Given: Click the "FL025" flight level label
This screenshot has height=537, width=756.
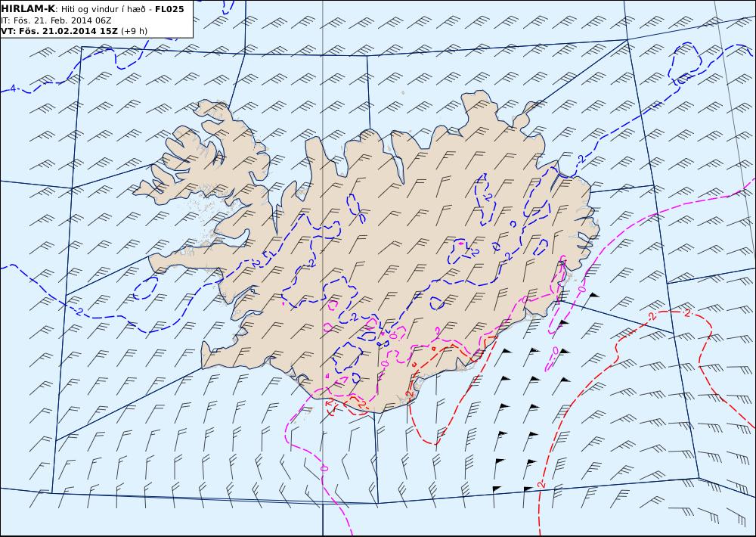Looking at the screenshot, I should coord(169,9).
